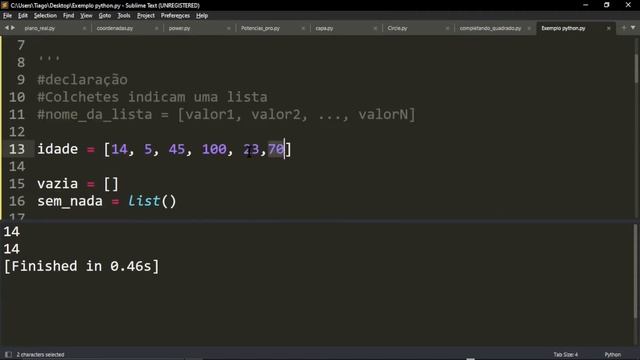The width and height of the screenshot is (640, 360).
Task: Close the Exemplo python.py tab
Action: (x=609, y=29)
